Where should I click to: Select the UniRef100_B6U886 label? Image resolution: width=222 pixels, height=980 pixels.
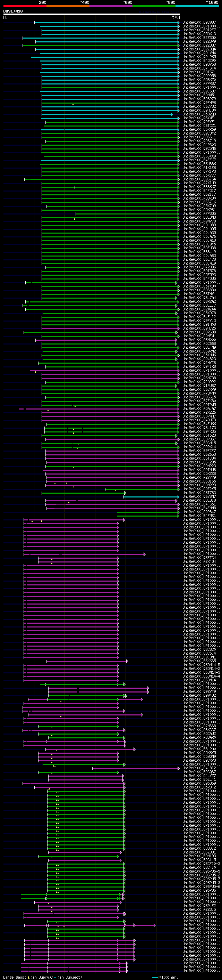(x=199, y=164)
